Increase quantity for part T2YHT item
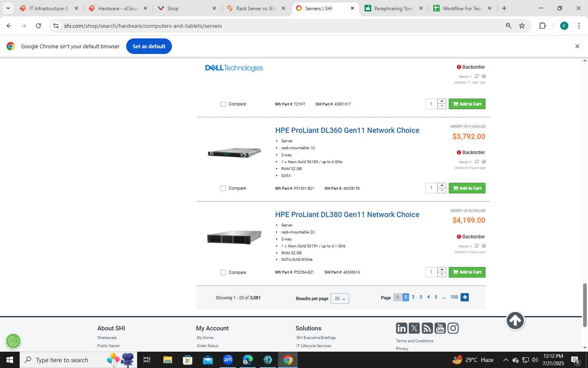 pos(442,101)
